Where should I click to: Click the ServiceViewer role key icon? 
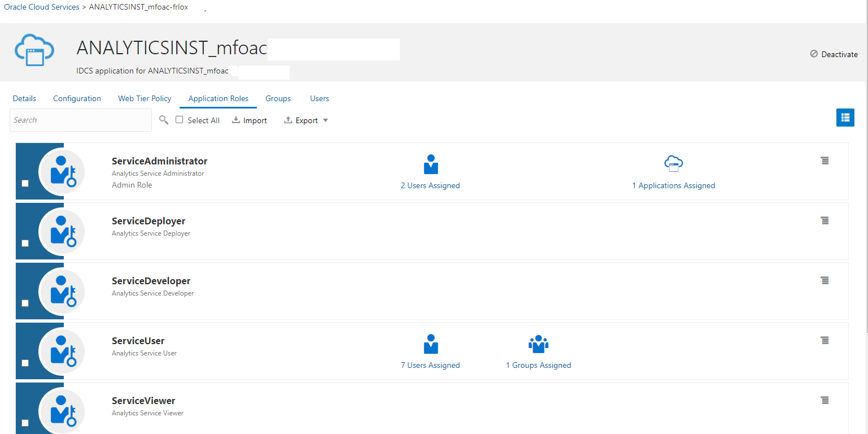coord(62,411)
